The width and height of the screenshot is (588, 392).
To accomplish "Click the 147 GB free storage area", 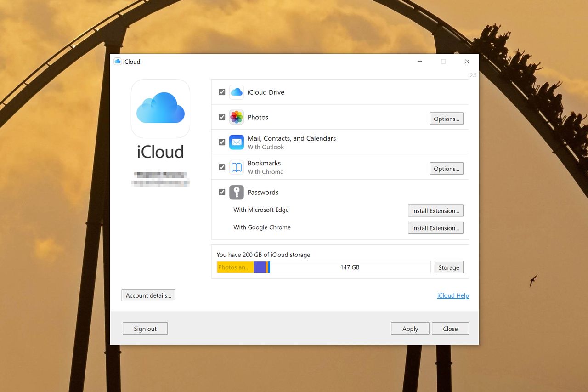I will pyautogui.click(x=350, y=267).
